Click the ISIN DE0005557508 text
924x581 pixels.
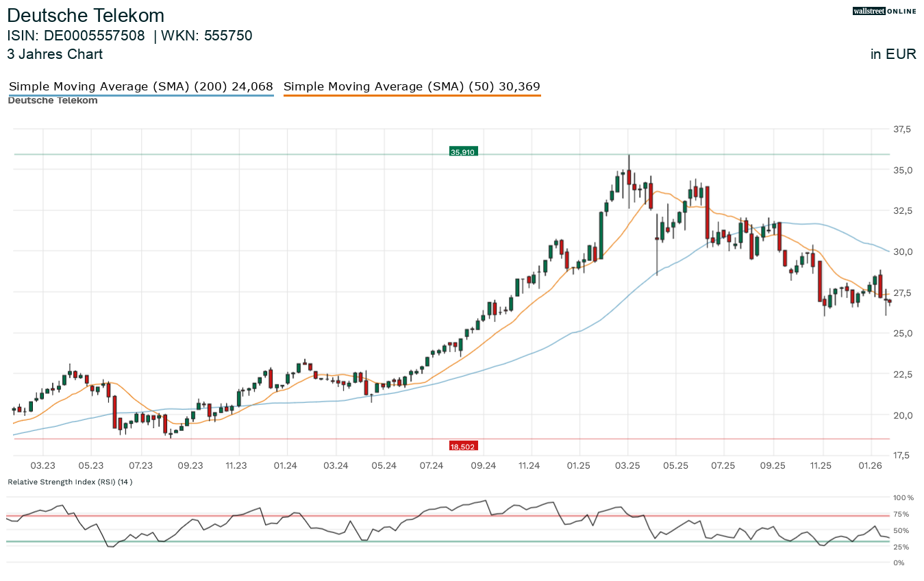[76, 36]
